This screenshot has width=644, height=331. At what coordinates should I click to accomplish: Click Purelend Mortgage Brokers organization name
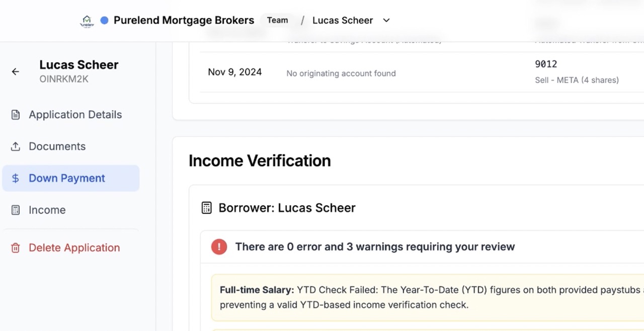(184, 21)
